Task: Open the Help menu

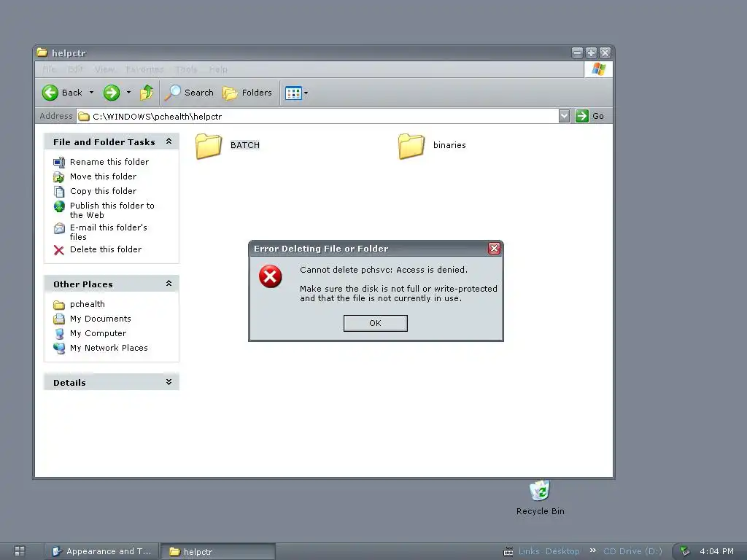Action: 218,69
